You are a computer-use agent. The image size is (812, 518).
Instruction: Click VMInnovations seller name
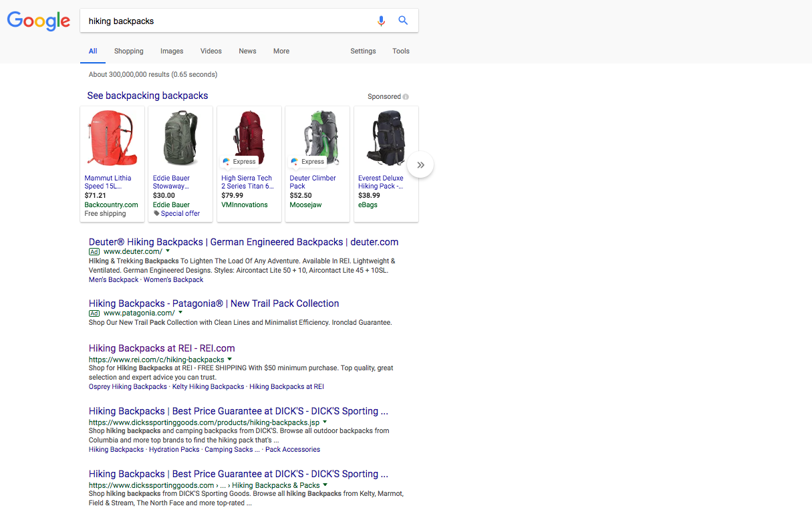click(245, 205)
